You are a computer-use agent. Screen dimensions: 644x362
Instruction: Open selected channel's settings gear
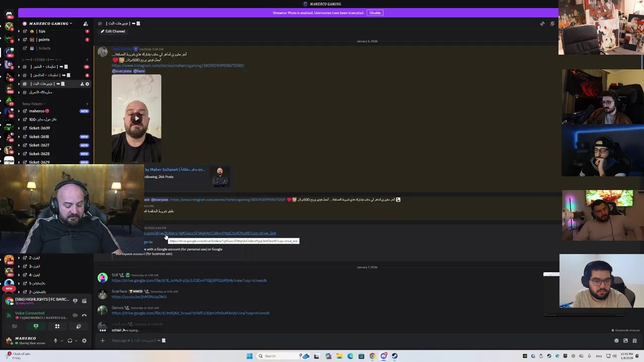pyautogui.click(x=87, y=84)
